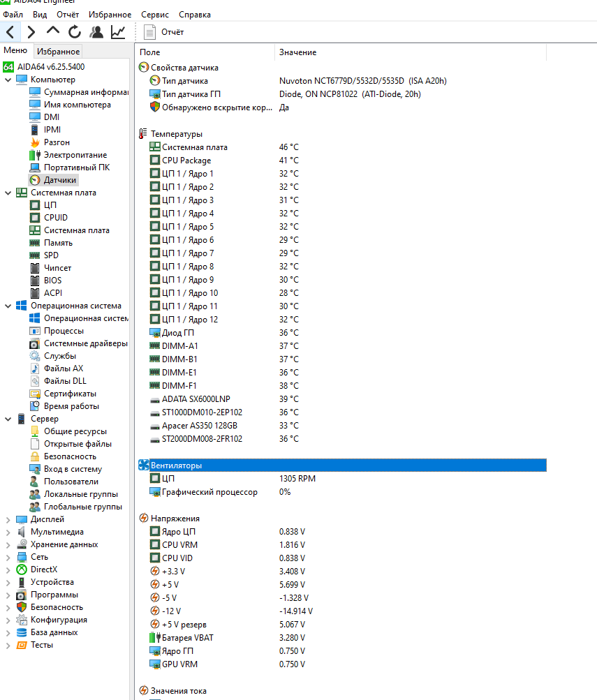597x700 pixels.
Task: Open the Чипсет item
Action: tap(50, 268)
